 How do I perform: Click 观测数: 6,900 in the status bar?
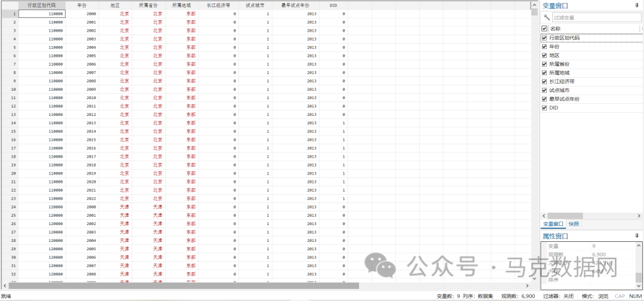point(518,296)
